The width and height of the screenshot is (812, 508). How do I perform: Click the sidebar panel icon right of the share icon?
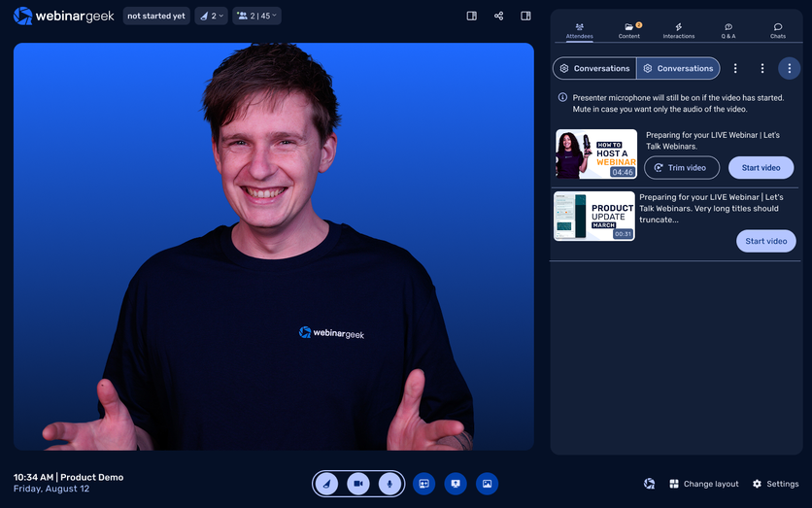[x=525, y=17]
